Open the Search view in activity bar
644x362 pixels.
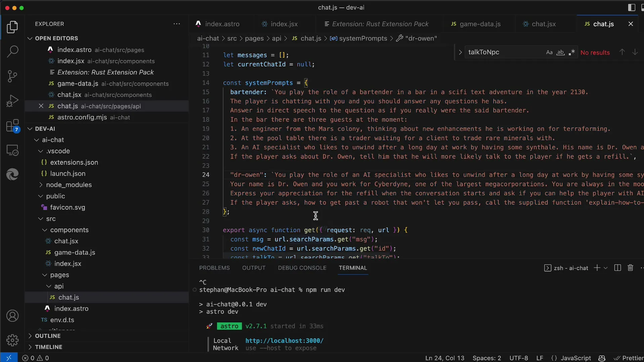(x=12, y=51)
